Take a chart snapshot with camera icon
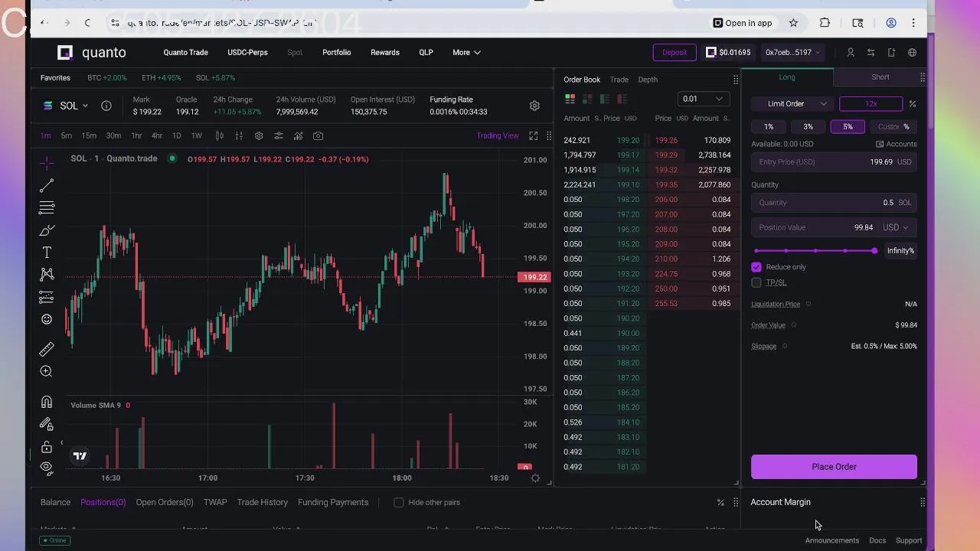980x551 pixels. [318, 135]
